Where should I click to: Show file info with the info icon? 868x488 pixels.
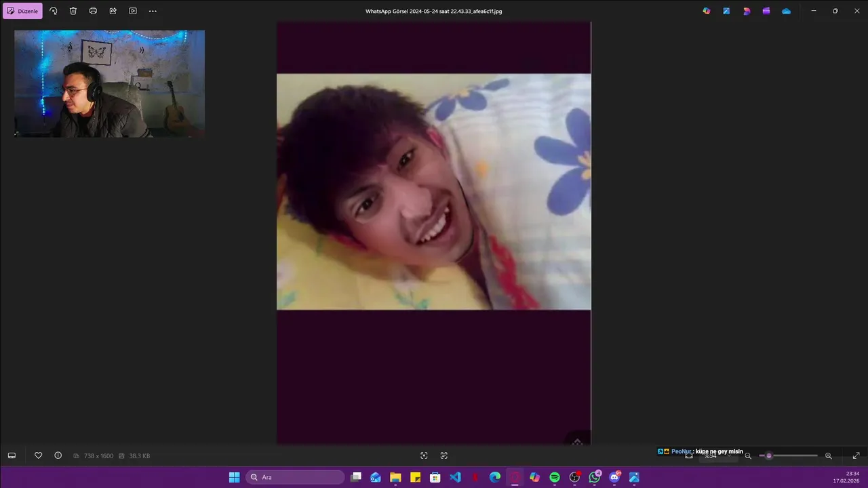click(58, 455)
